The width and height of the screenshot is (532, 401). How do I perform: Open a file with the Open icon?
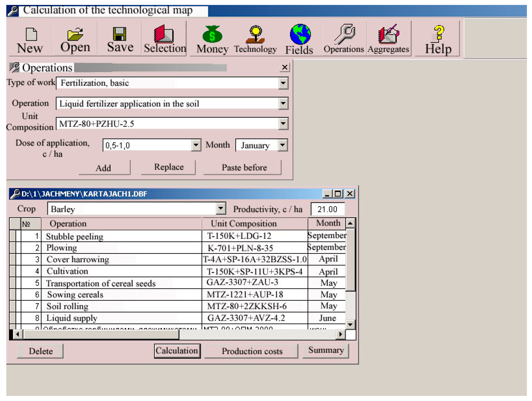pyautogui.click(x=75, y=34)
